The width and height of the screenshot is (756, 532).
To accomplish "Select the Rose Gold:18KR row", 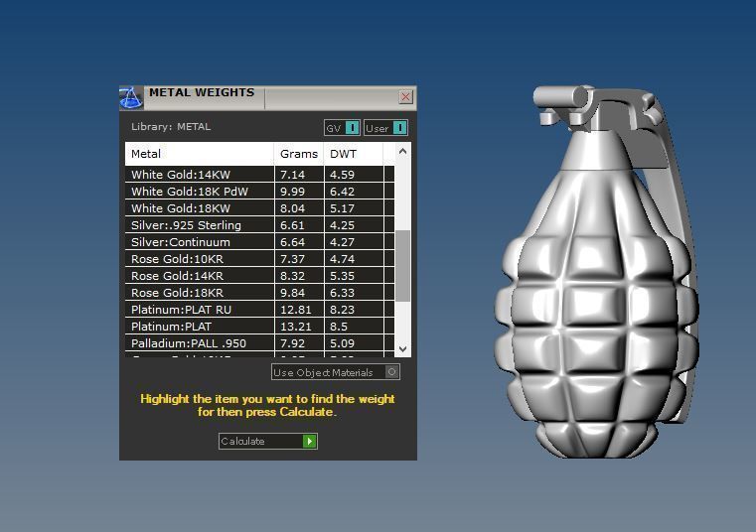I will pos(259,293).
